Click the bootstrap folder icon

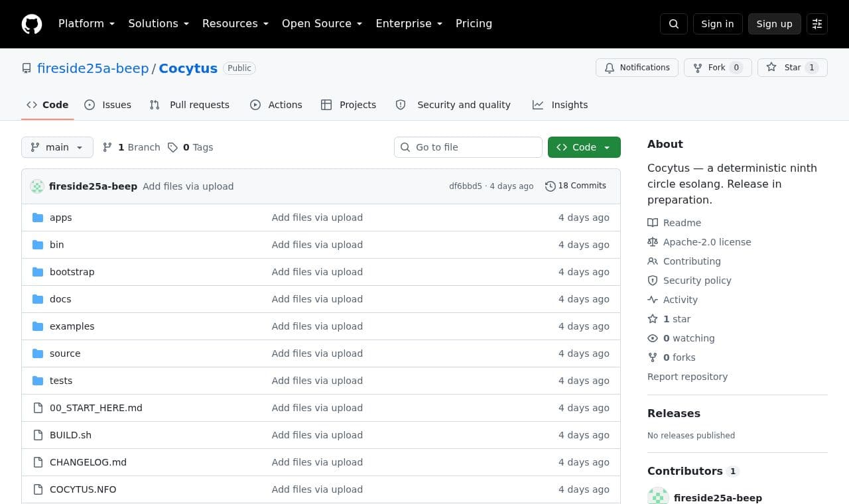pos(38,272)
